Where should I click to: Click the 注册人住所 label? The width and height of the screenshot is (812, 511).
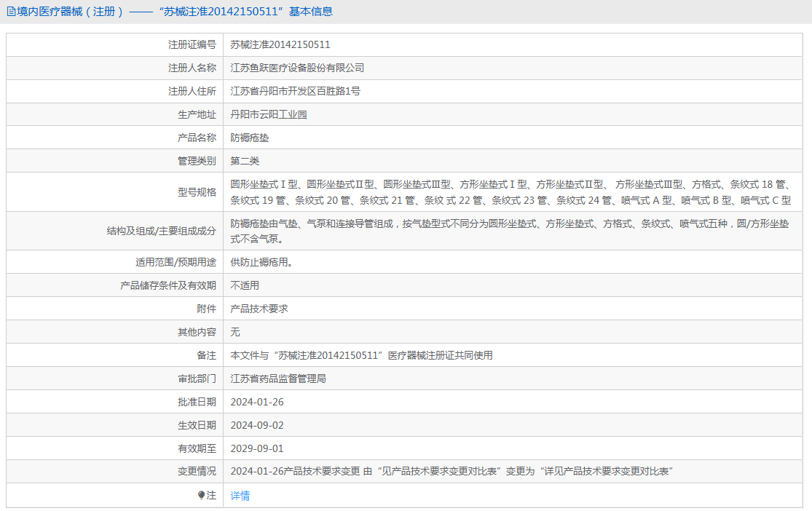(192, 91)
